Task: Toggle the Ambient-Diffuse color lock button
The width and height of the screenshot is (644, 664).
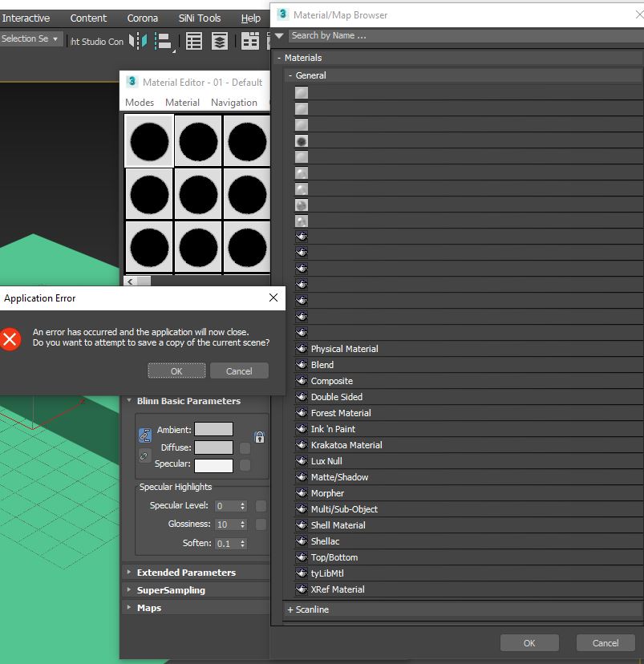Action: [x=145, y=435]
